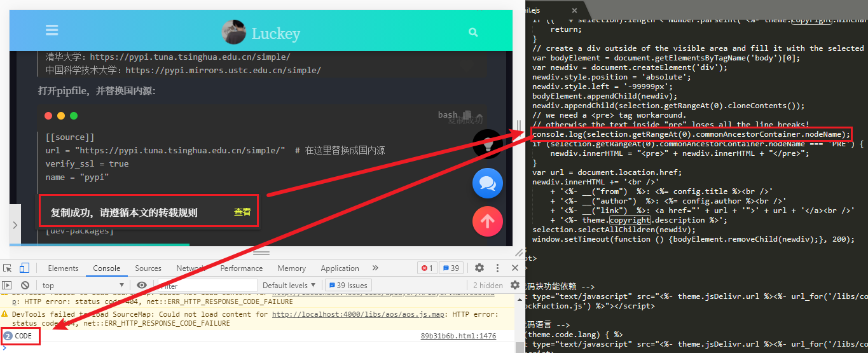The image size is (868, 353).
Task: Click the repeat-count badge beside CODE
Action: [8, 336]
